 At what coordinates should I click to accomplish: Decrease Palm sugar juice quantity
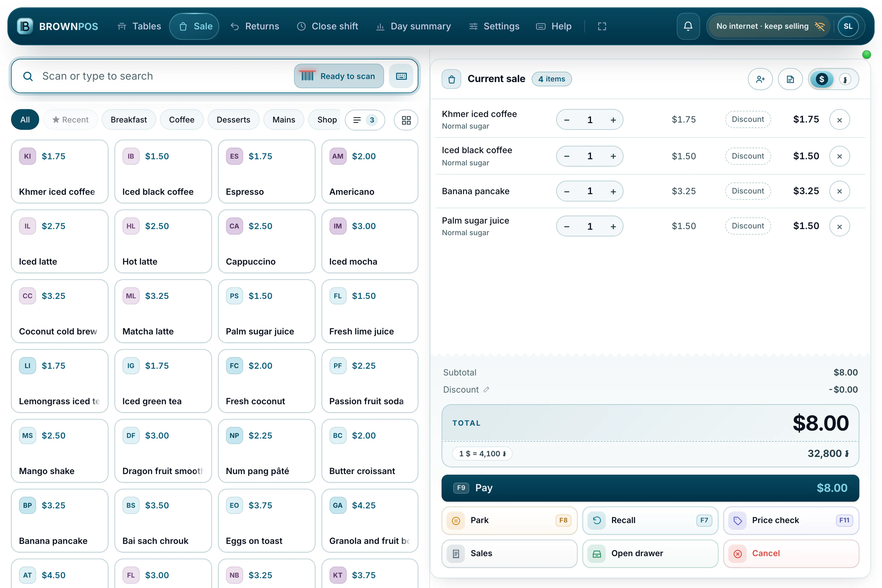pos(567,226)
